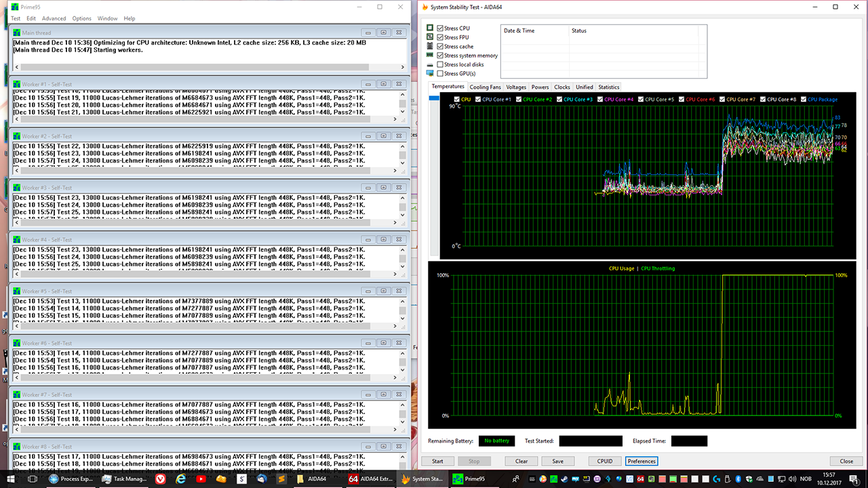Open the Options menu in Prime95
This screenshot has width=868, height=488.
(x=82, y=18)
